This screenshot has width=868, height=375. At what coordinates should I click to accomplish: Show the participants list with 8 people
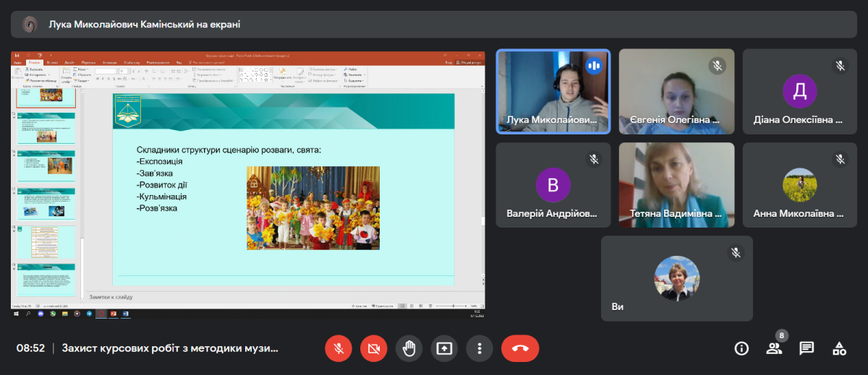pos(774,348)
